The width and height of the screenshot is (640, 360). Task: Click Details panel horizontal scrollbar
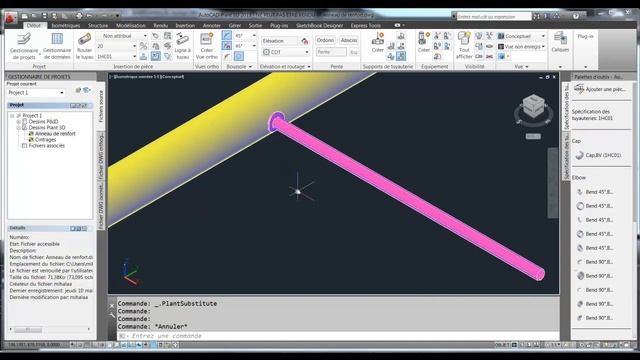tap(49, 329)
